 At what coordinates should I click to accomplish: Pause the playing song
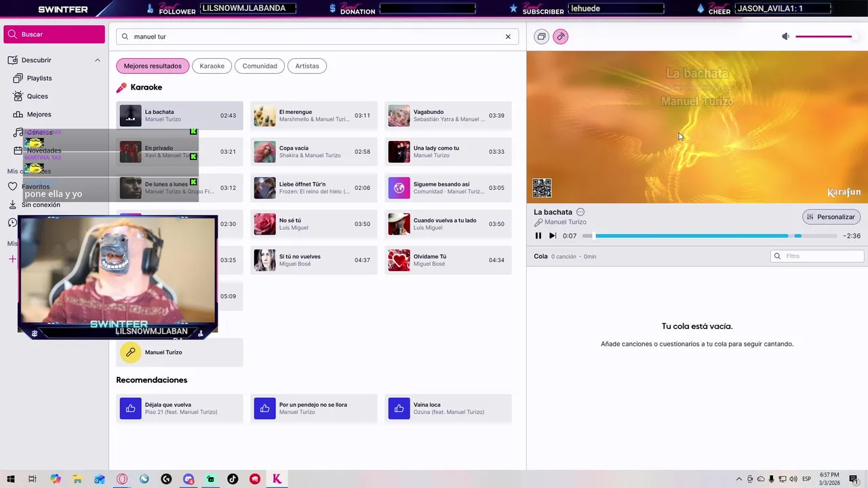(x=538, y=236)
